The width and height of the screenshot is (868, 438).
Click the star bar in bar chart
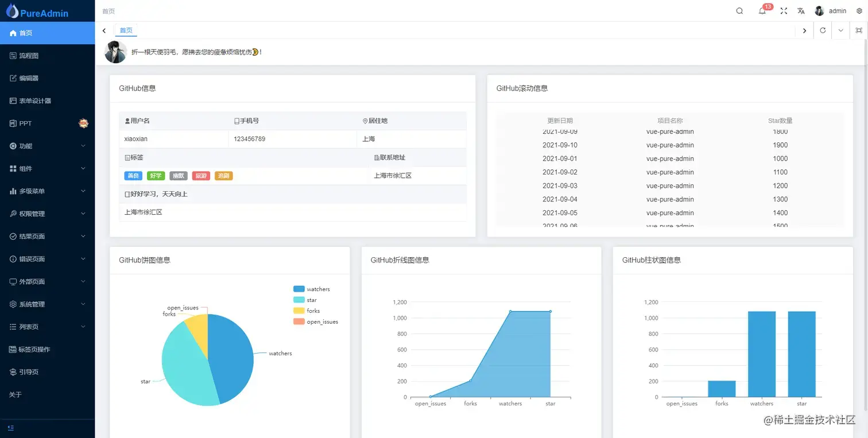click(x=801, y=354)
